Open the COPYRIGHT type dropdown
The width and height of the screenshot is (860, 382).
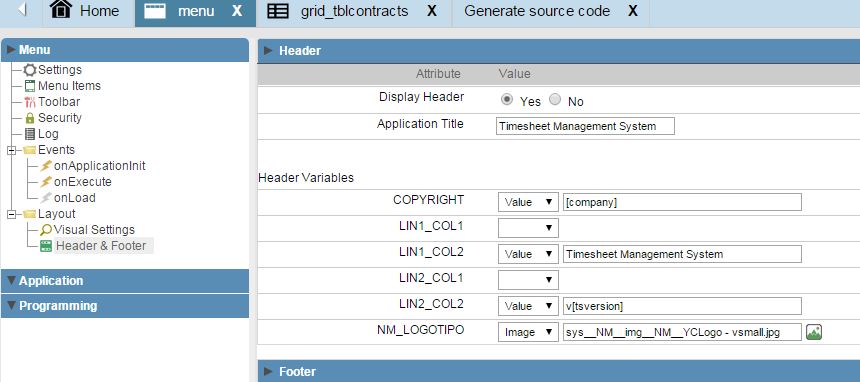click(x=528, y=202)
